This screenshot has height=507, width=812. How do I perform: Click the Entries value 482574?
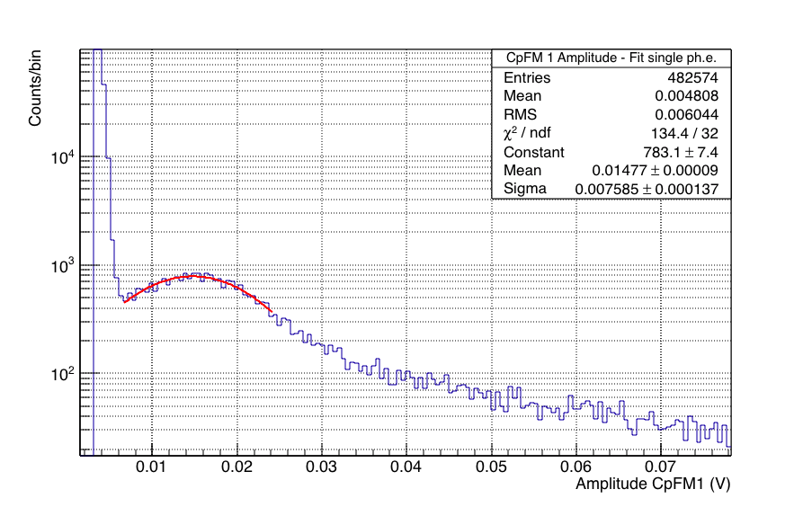693,77
